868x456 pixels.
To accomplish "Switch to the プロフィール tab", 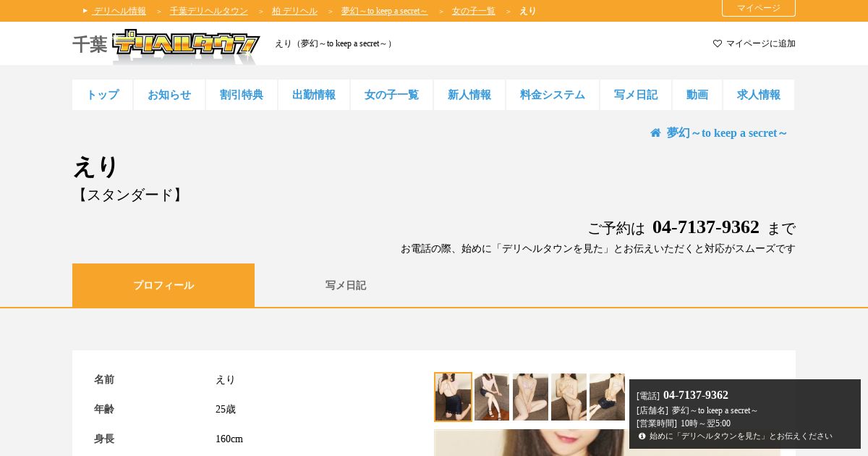I will click(x=163, y=285).
